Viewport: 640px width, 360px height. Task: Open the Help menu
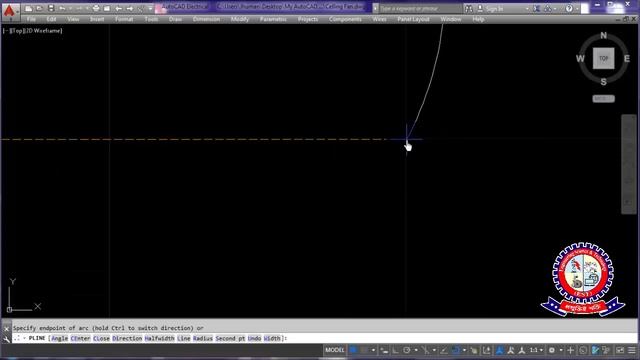478,19
